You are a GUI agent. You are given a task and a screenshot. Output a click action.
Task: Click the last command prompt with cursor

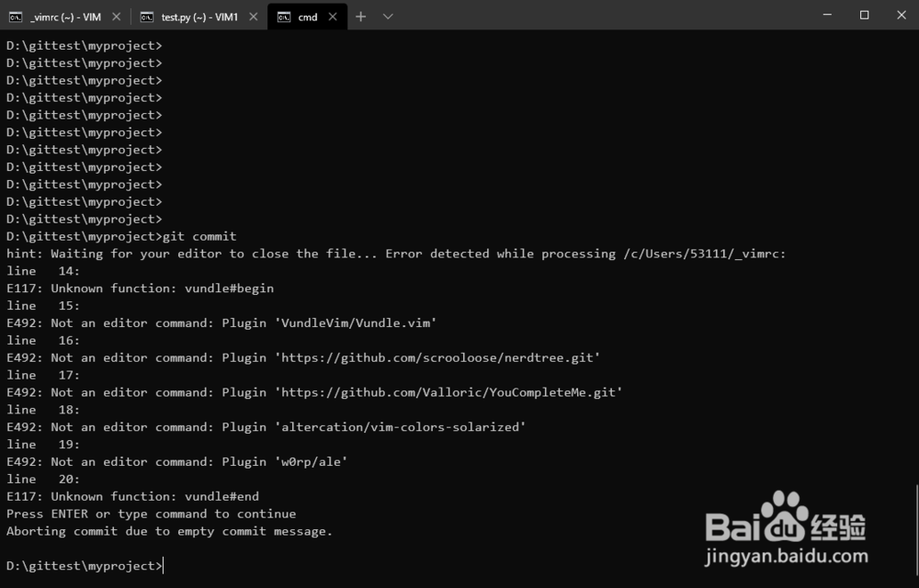[85, 566]
